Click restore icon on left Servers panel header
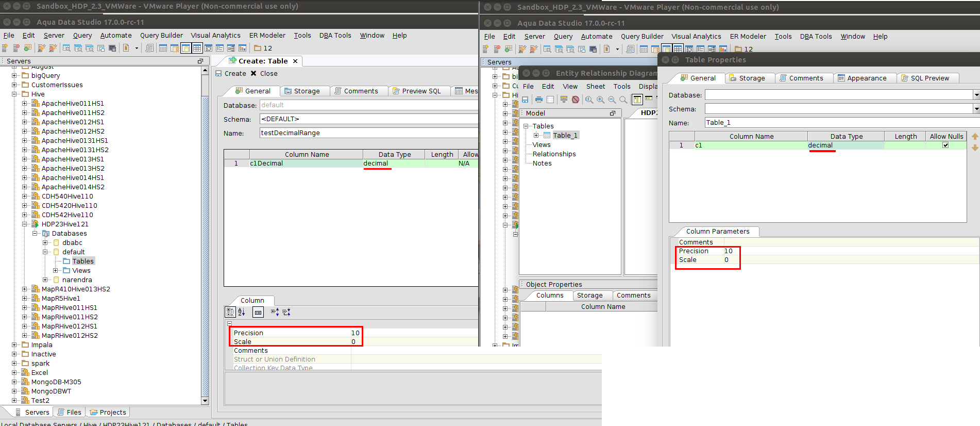The width and height of the screenshot is (980, 426). click(200, 61)
